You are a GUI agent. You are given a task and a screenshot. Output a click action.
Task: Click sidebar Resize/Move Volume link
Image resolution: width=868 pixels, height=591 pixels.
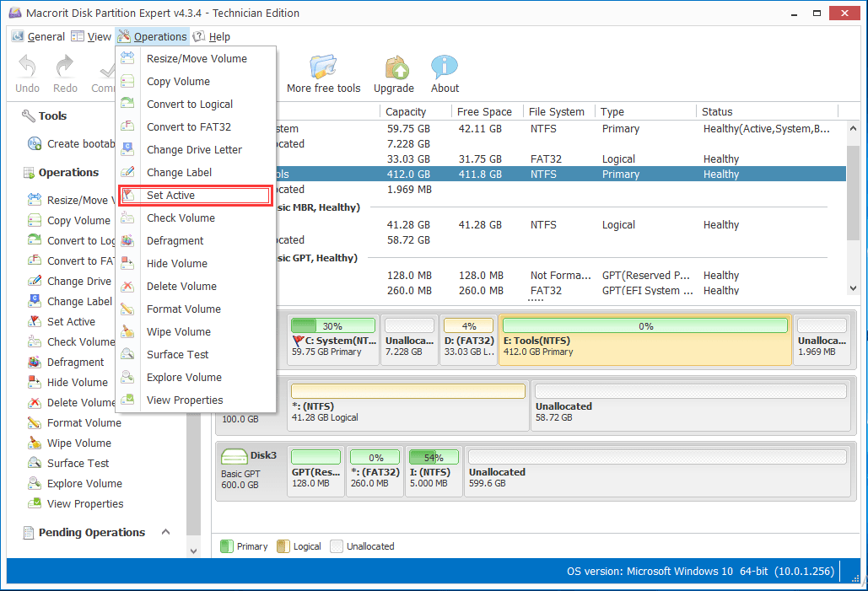(81, 200)
